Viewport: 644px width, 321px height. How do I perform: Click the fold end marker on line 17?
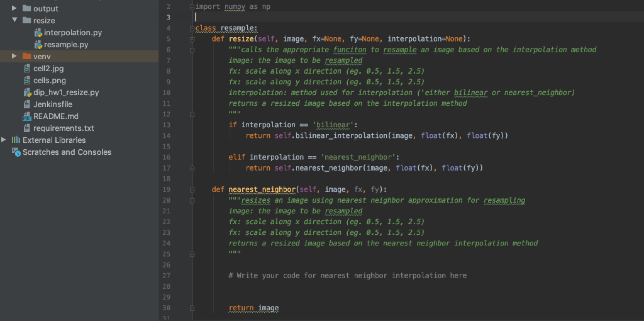[192, 168]
